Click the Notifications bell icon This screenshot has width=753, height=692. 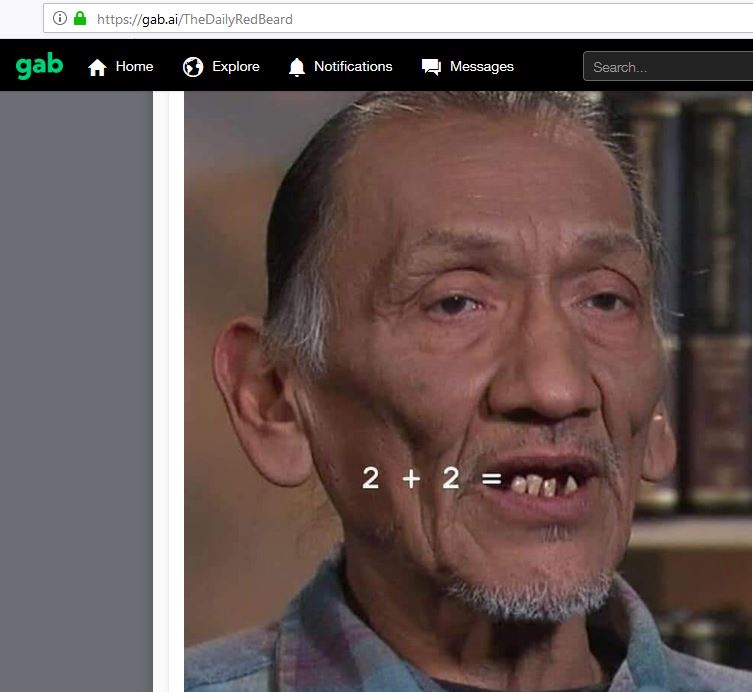click(x=297, y=67)
